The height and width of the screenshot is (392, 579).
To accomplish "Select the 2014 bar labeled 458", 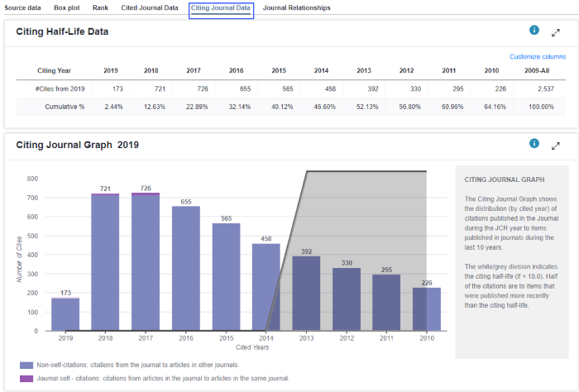I will [266, 287].
